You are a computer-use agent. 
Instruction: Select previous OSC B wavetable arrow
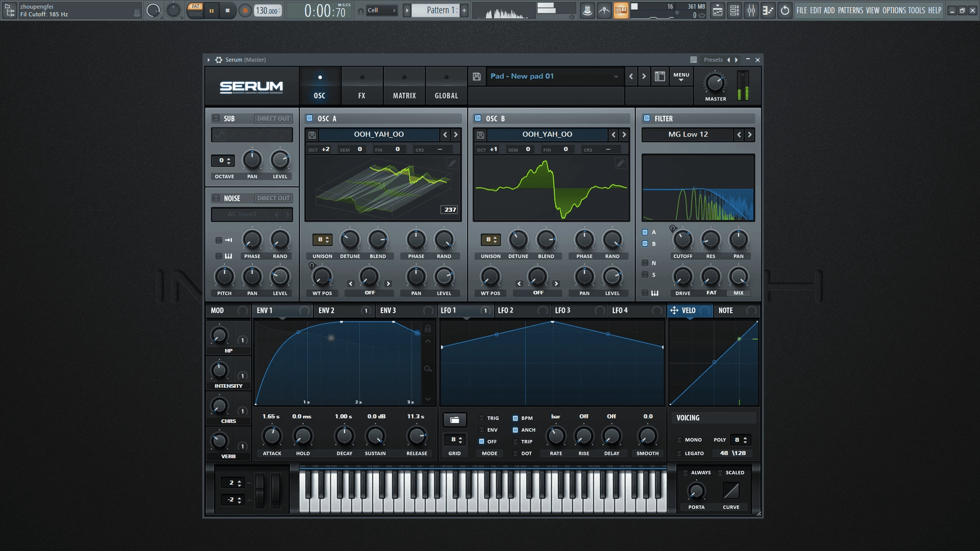(x=613, y=135)
